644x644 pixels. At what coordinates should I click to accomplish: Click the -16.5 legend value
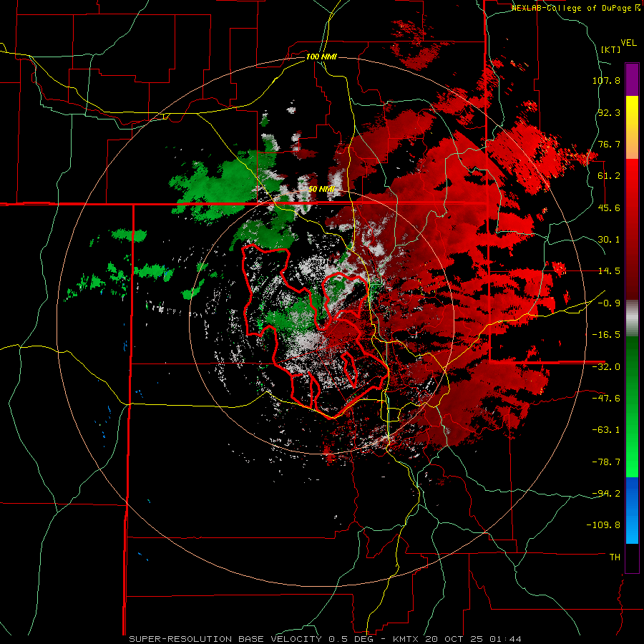tap(606, 335)
